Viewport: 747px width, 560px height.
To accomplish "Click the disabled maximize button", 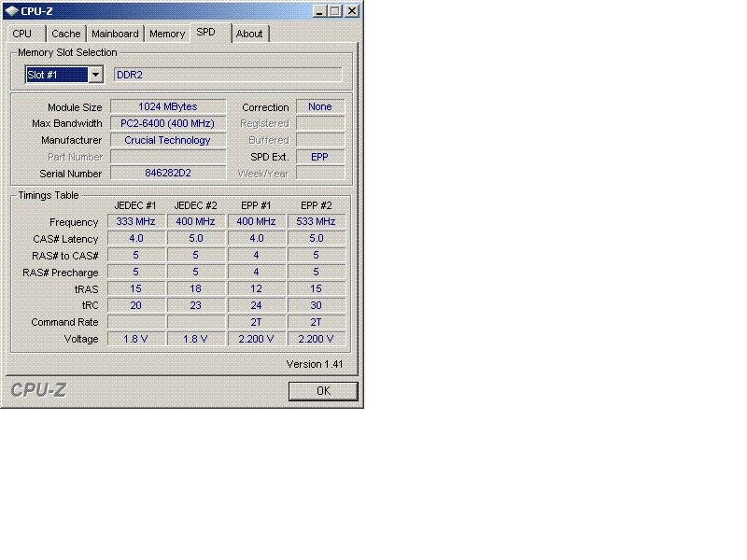I will point(335,11).
